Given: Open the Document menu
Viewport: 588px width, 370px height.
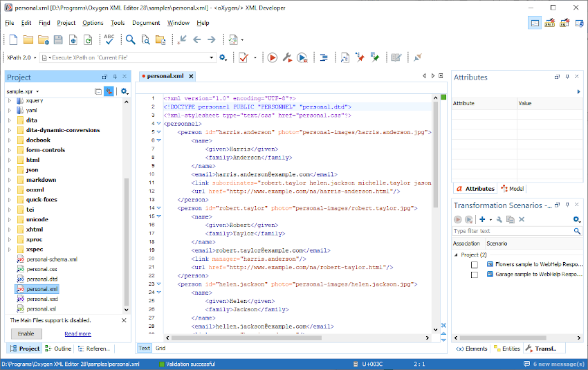Looking at the screenshot, I should click(146, 23).
